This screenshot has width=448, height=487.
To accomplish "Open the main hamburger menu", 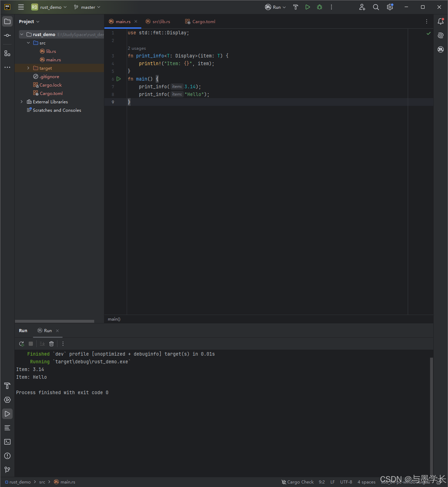I will (21, 7).
